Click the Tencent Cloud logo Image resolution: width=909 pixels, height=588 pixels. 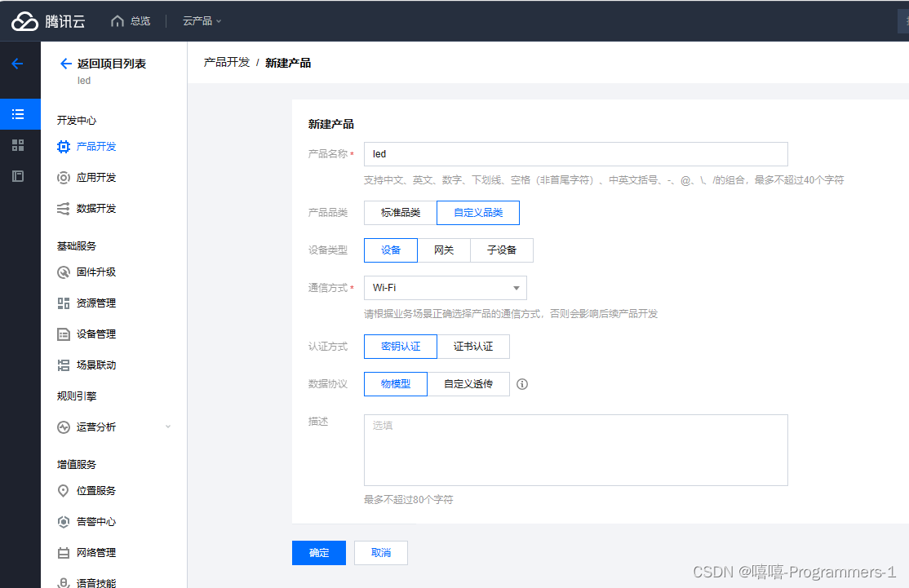point(49,20)
